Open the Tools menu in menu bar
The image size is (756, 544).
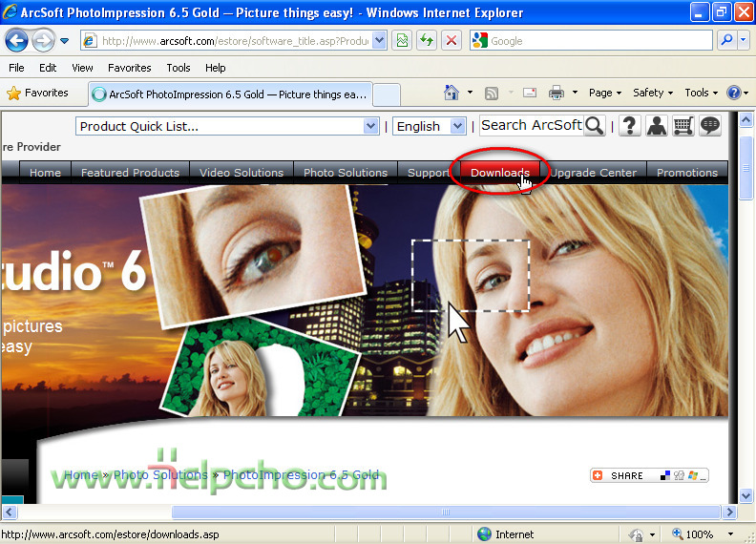pyautogui.click(x=178, y=68)
